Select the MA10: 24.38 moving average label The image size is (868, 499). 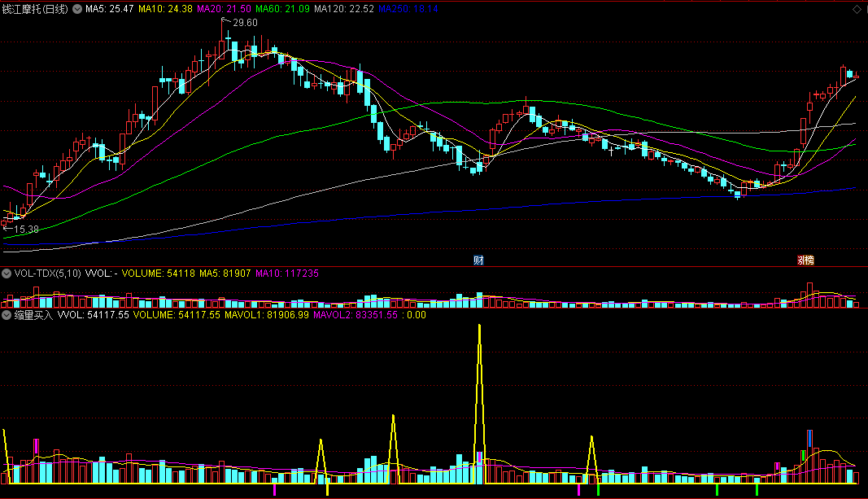[x=165, y=9]
